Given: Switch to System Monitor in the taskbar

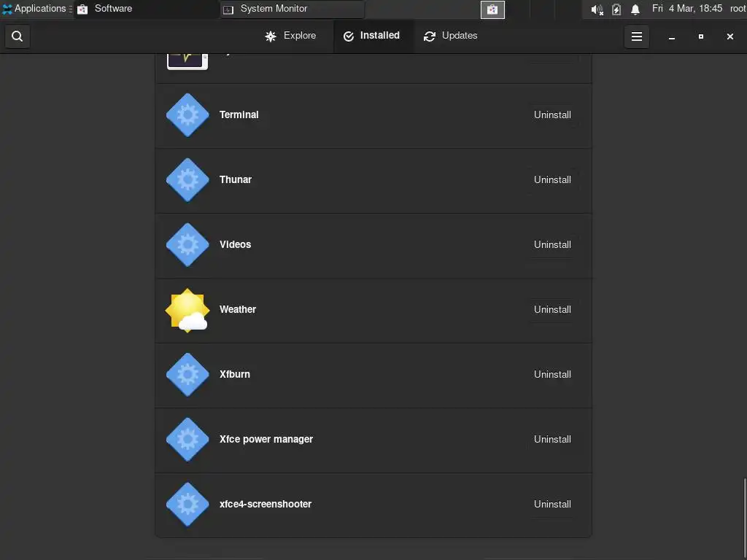Looking at the screenshot, I should point(293,9).
